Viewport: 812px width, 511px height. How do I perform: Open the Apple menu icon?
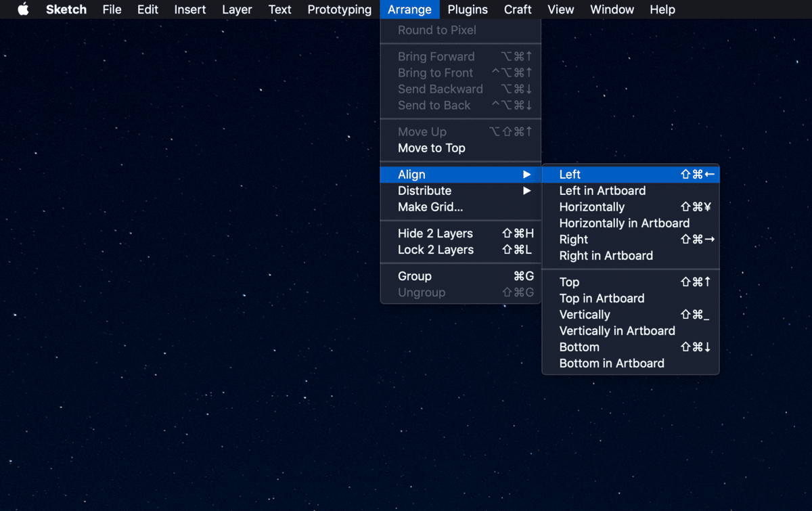[23, 9]
